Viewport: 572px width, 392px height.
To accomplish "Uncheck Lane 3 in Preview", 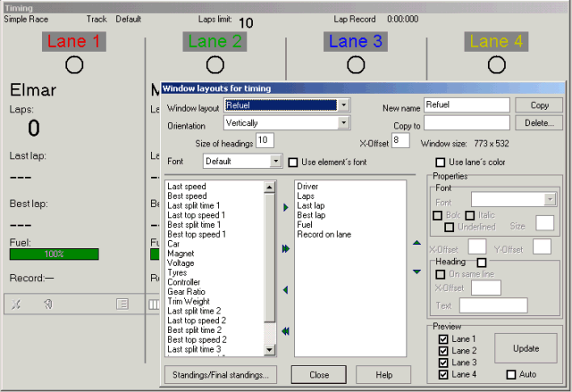I will tap(443, 363).
